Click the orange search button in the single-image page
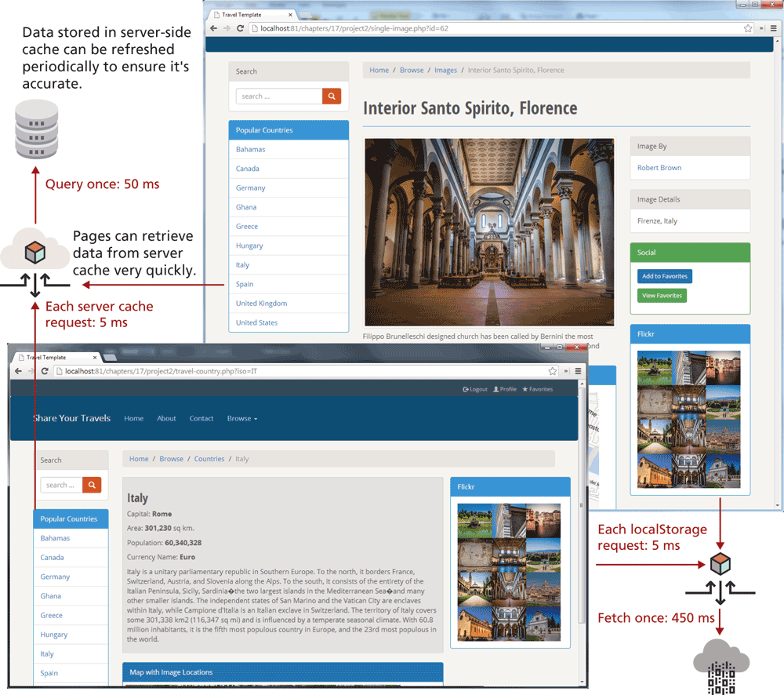This screenshot has width=784, height=695. click(x=332, y=96)
